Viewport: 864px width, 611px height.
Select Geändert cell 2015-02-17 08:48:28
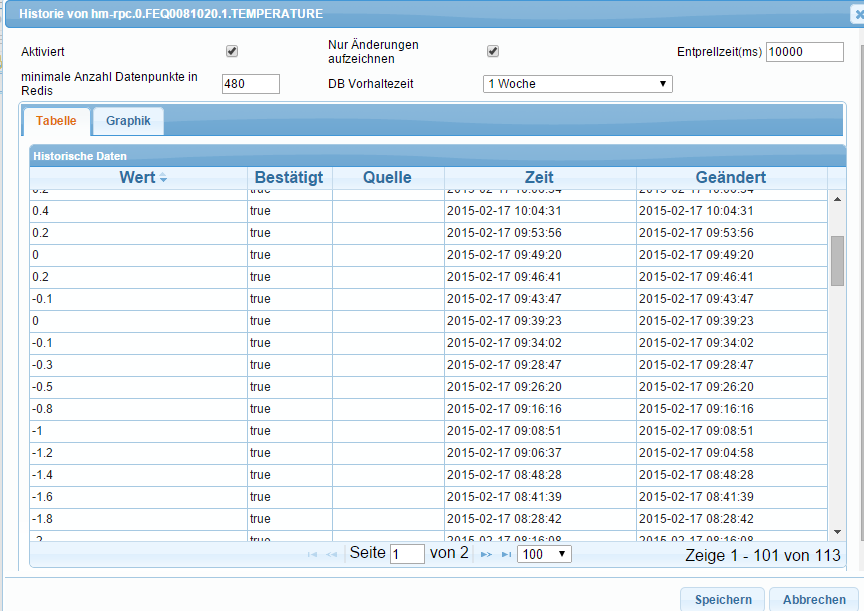[732, 475]
